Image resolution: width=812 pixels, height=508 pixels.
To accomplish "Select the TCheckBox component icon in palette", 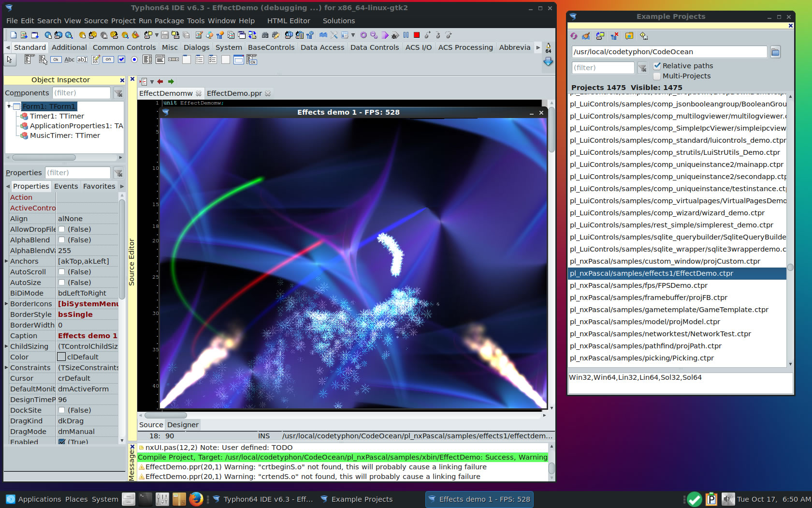I will (x=122, y=60).
